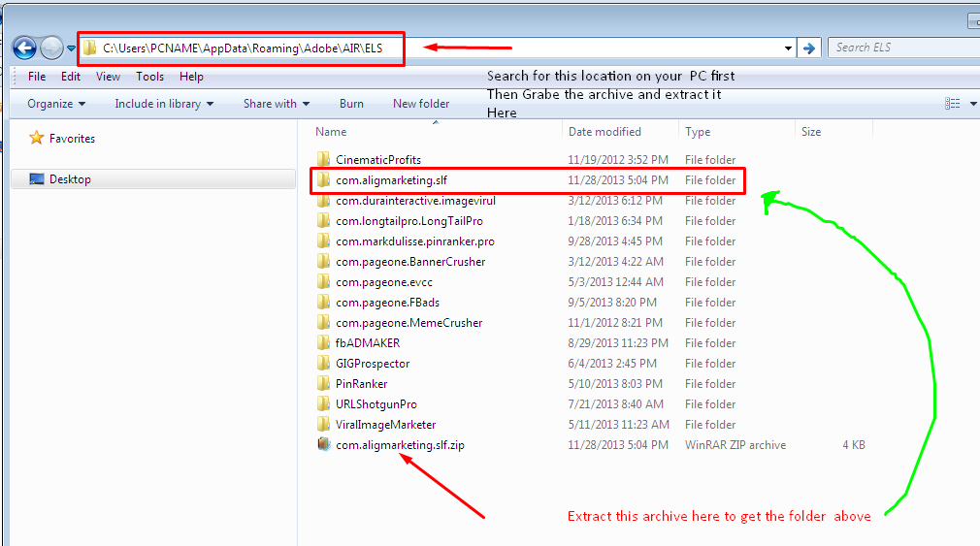980x546 pixels.
Task: Click the PinRanker folder icon
Action: pos(323,384)
